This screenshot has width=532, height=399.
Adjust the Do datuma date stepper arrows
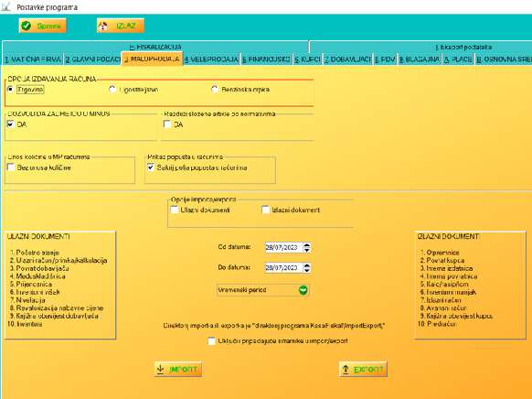click(x=307, y=268)
